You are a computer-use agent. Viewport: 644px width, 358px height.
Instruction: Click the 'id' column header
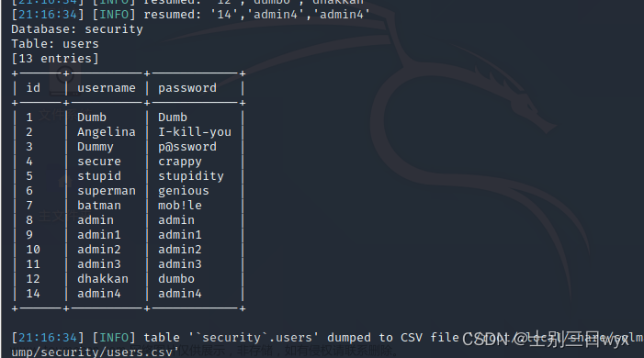pos(33,88)
